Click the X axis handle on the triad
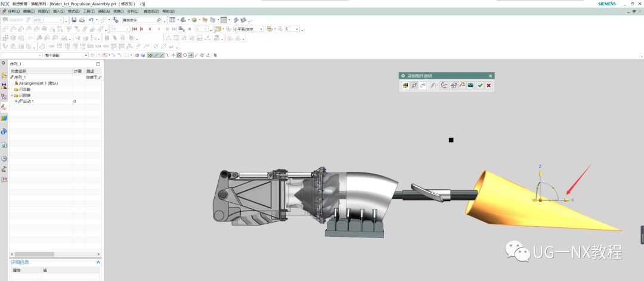 pyautogui.click(x=567, y=200)
